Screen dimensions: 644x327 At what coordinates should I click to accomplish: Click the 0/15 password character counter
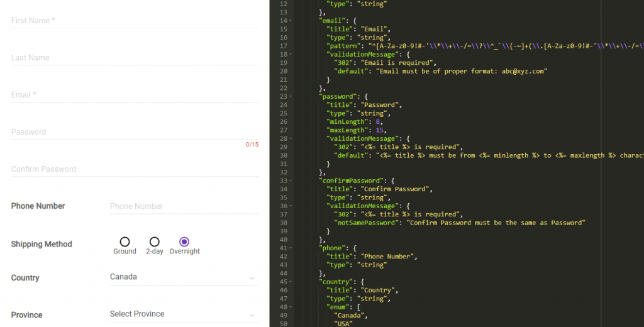coord(252,145)
